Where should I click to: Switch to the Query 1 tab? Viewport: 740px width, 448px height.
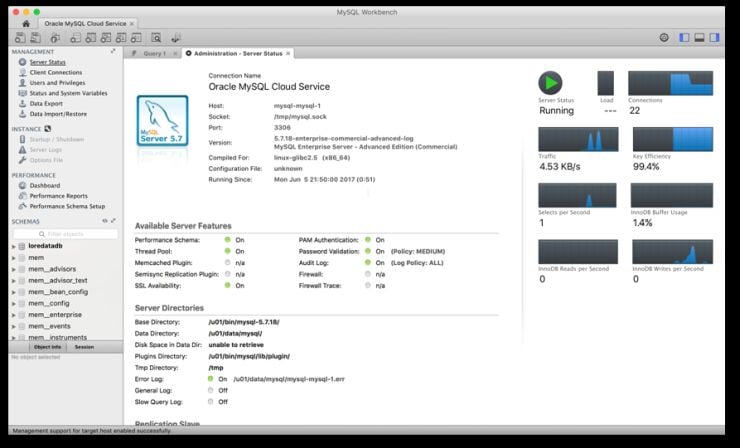(x=154, y=53)
